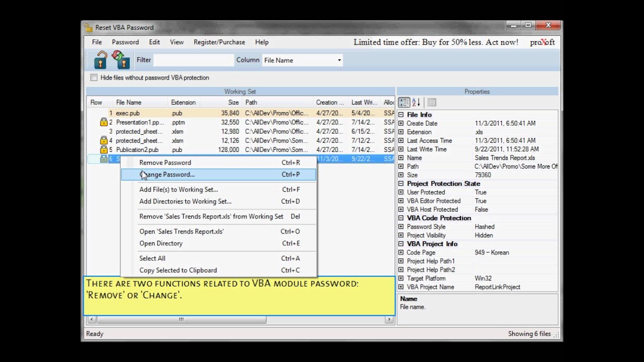Image resolution: width=644 pixels, height=362 pixels.
Task: Click the application icon in the title bar
Action: (x=89, y=28)
